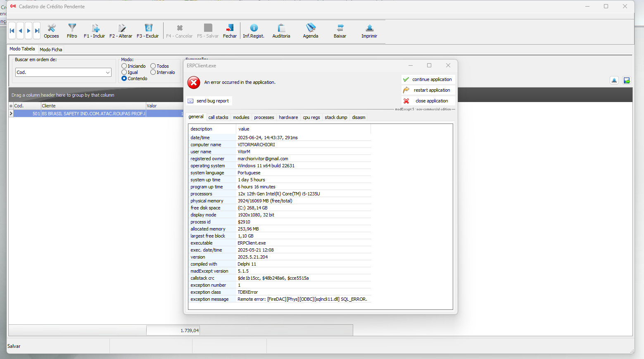
Task: Click the Filtro funnel icon
Action: [72, 28]
